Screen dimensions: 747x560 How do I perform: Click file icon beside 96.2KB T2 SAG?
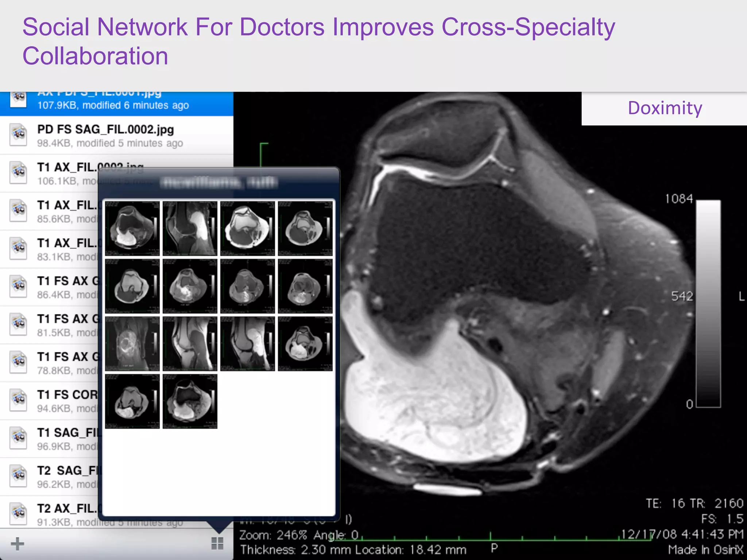pos(18,476)
